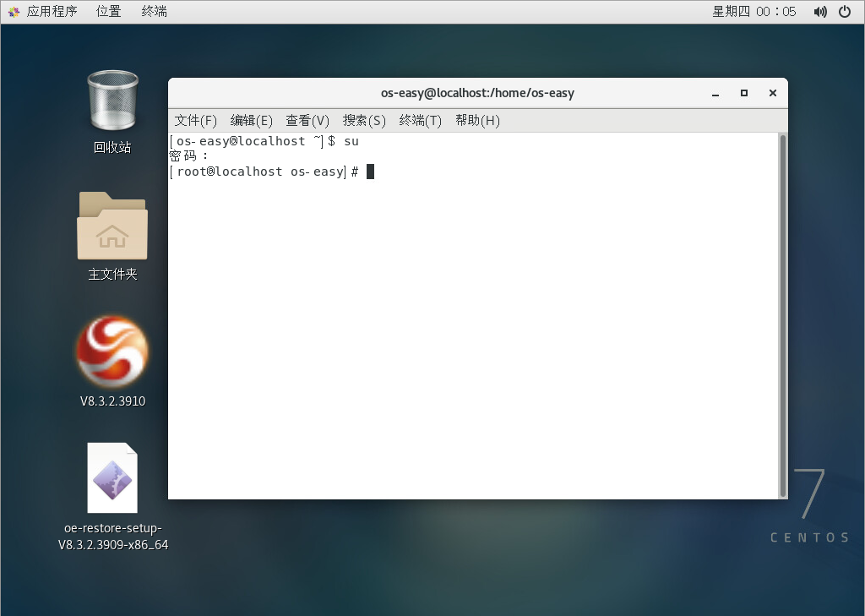The height and width of the screenshot is (616, 865).
Task: Click the volume speaker icon
Action: point(819,12)
